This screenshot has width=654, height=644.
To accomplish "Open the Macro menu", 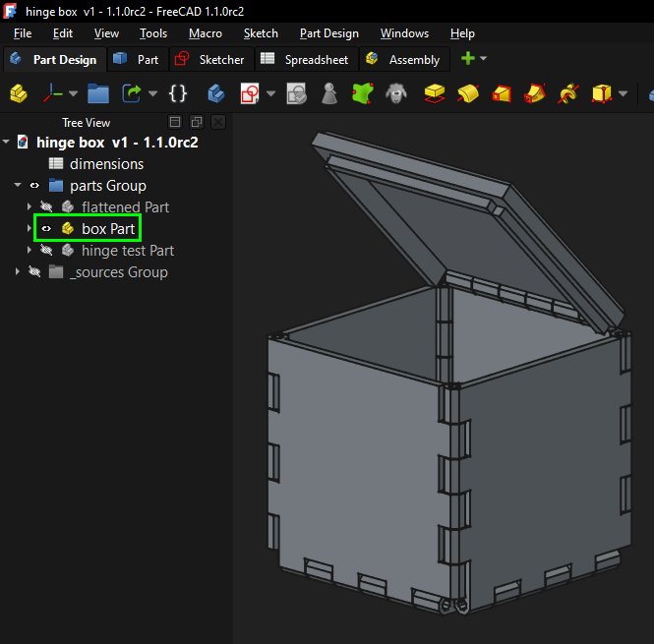I will click(x=206, y=33).
